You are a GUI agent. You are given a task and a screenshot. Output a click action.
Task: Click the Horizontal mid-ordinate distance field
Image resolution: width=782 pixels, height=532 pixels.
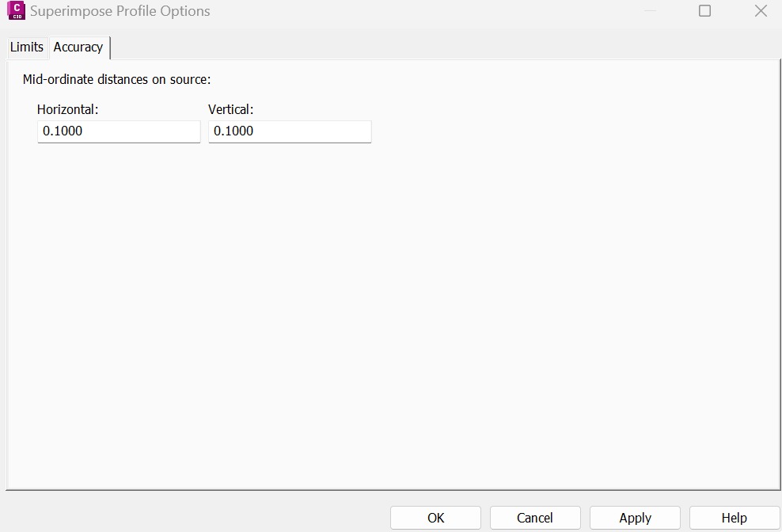(x=119, y=131)
